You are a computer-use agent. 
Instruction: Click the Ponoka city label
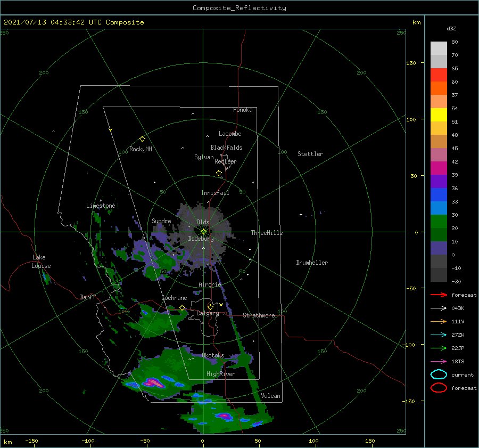click(243, 110)
